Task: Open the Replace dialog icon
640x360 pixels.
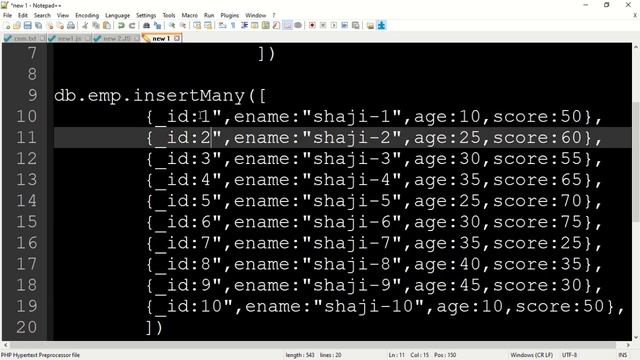Action: [157, 25]
